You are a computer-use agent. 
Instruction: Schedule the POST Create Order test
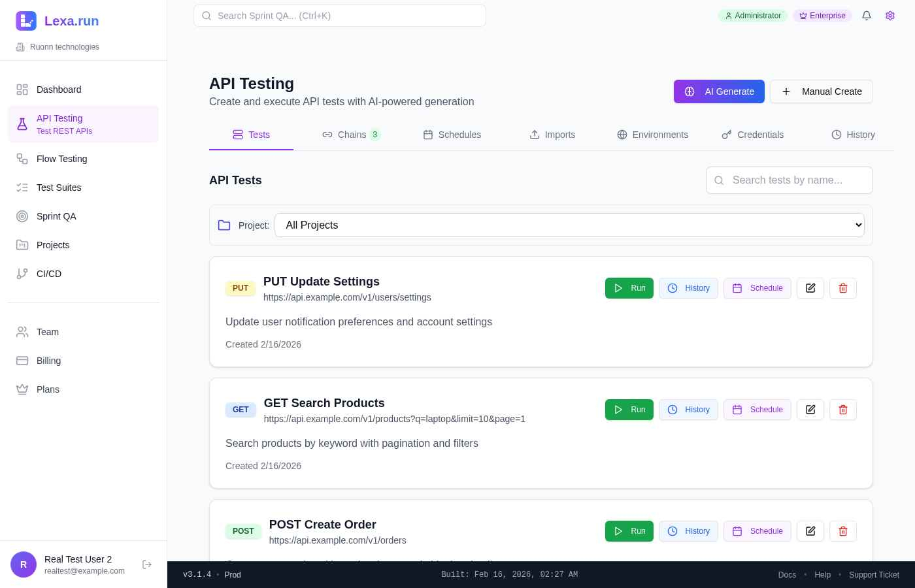(x=757, y=531)
